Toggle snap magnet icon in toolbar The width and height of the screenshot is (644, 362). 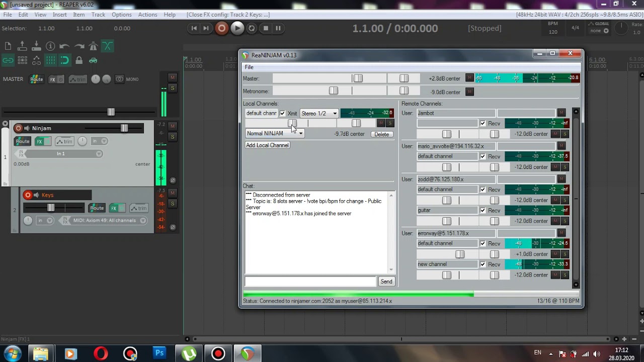click(64, 60)
